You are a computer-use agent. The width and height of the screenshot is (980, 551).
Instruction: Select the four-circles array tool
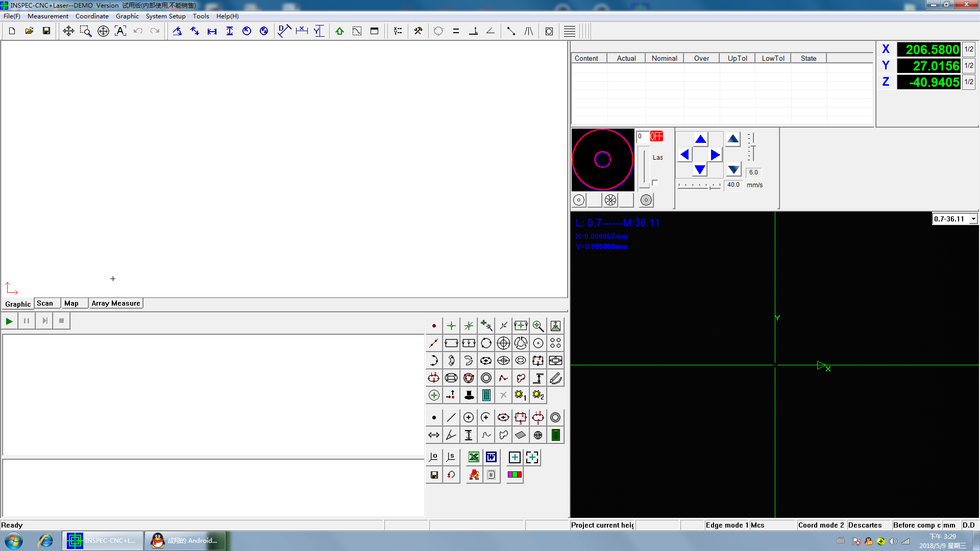point(555,343)
